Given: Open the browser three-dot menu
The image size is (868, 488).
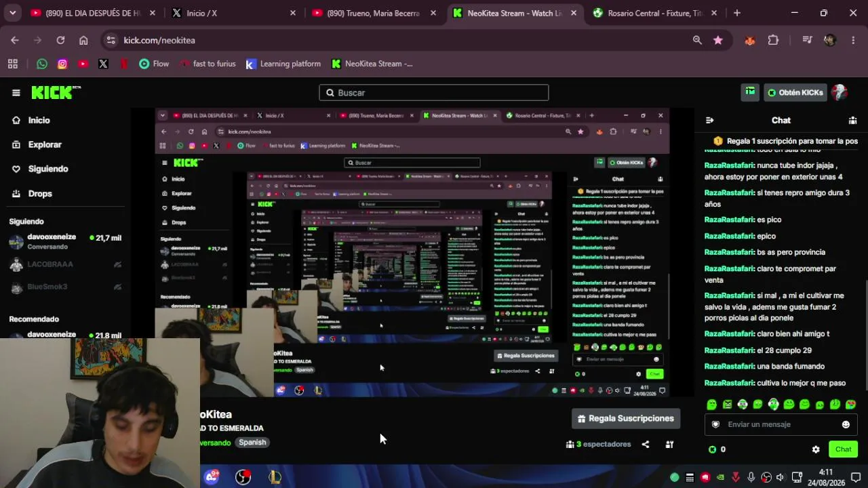Looking at the screenshot, I should [853, 40].
